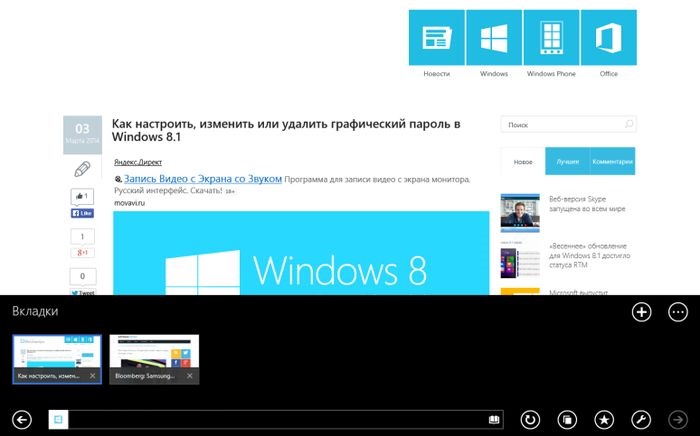
Task: Switch to reading view book icon
Action: coord(494,419)
